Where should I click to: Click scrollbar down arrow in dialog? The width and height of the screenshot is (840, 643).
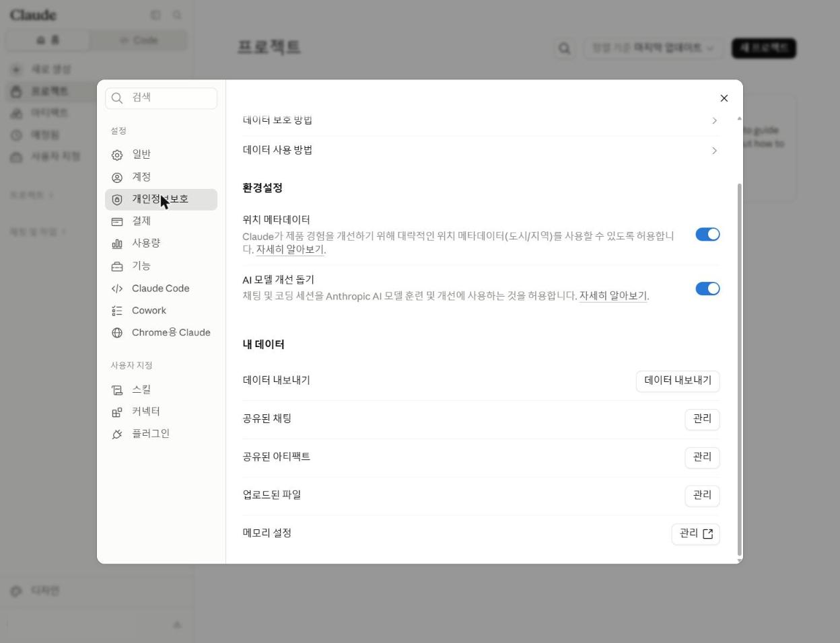coord(740,560)
